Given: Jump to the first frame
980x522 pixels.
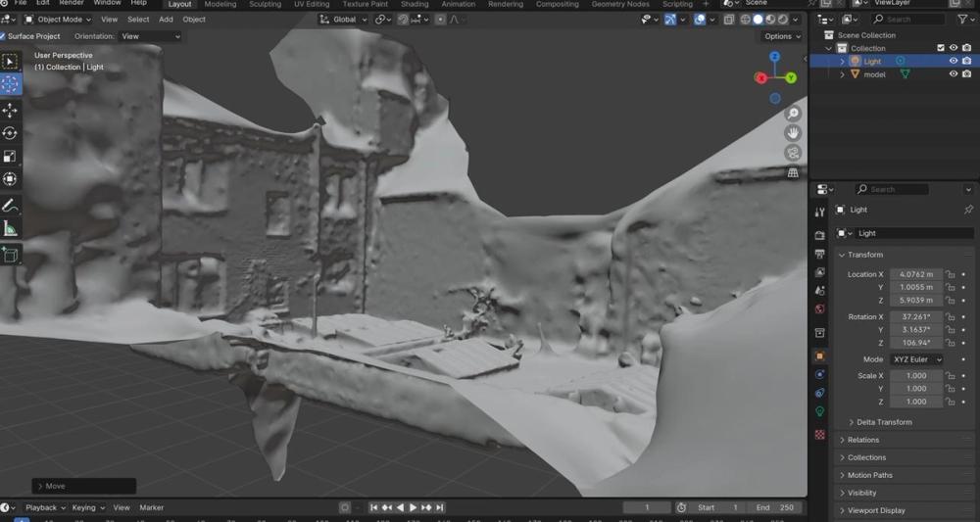Looking at the screenshot, I should point(373,507).
